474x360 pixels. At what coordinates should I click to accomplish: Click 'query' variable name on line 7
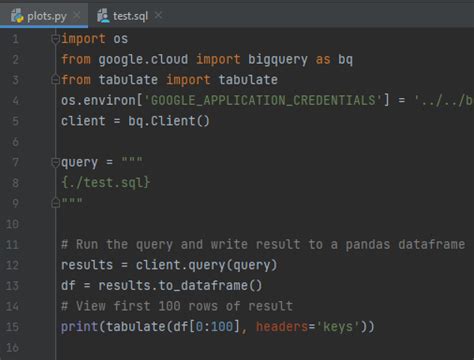pyautogui.click(x=79, y=162)
